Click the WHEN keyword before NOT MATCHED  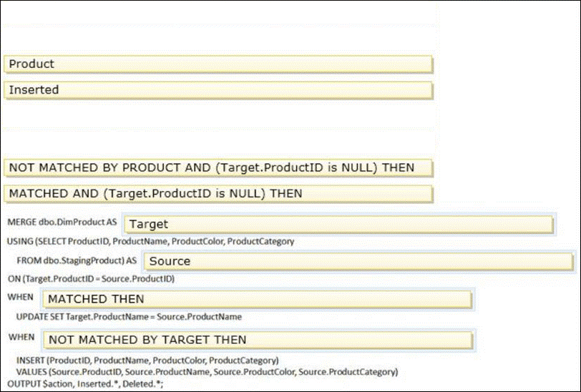[21, 337]
